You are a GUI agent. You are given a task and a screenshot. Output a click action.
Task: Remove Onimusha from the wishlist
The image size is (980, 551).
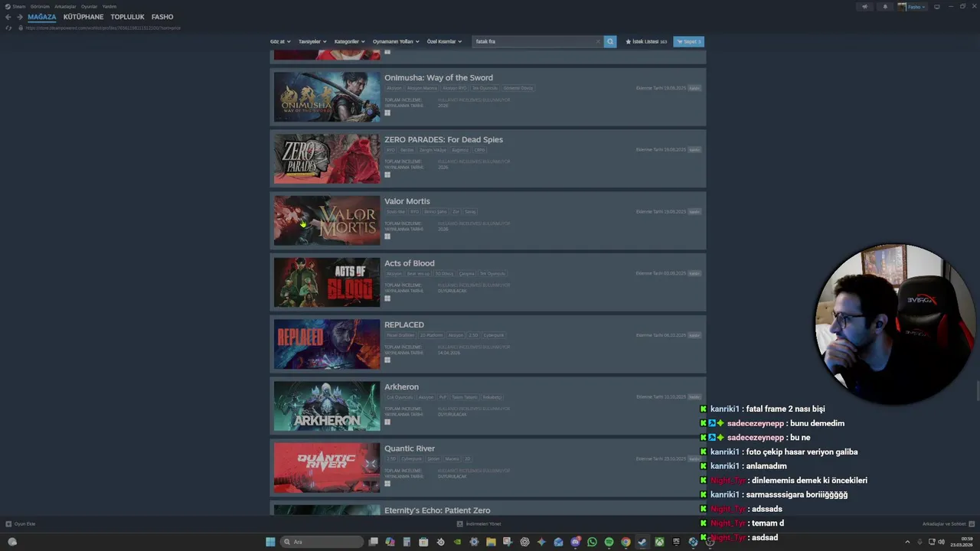694,88
